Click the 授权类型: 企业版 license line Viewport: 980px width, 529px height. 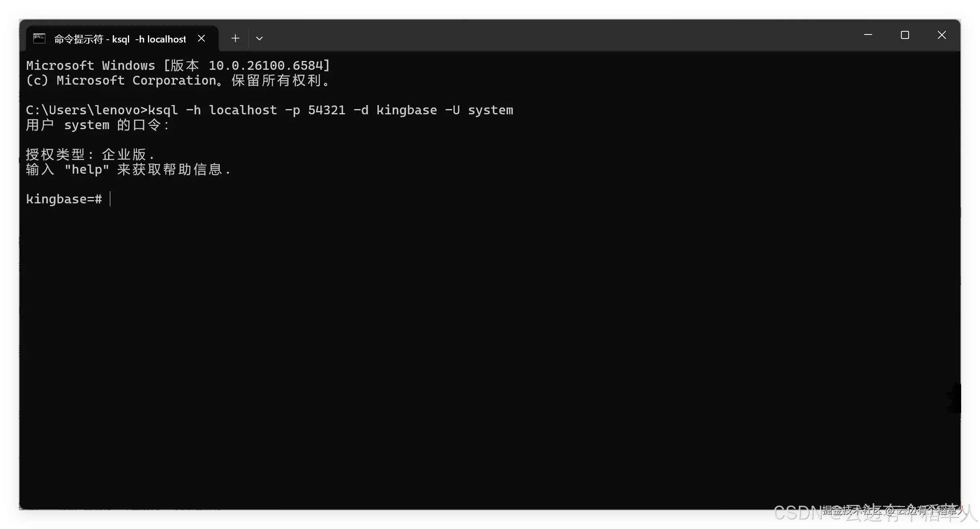click(x=90, y=154)
